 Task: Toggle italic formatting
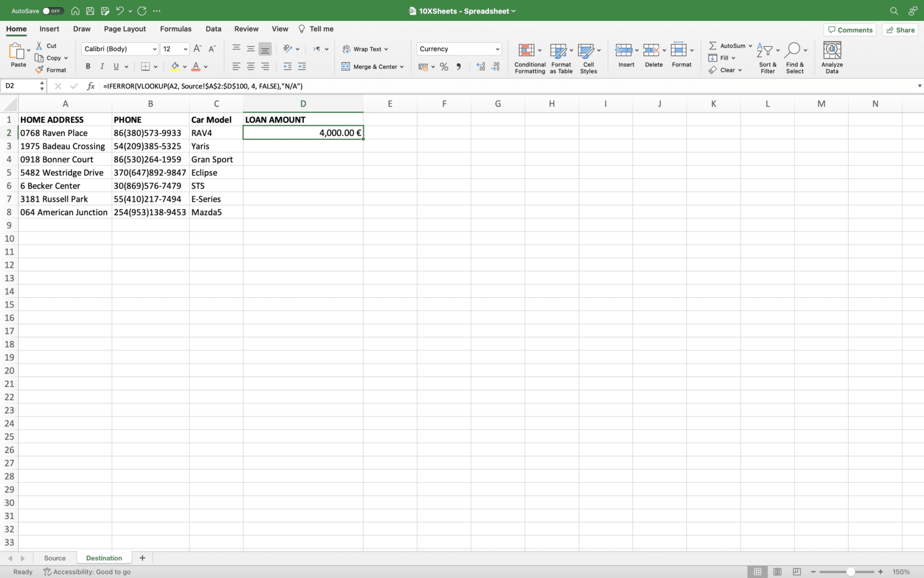(x=102, y=66)
